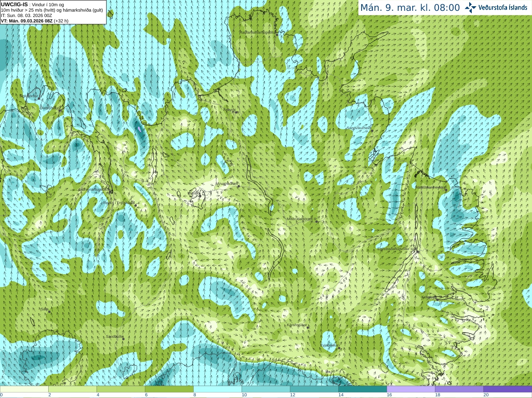Image resolution: width=532 pixels, height=398 pixels.
Task: Select the 10–12 m/s light teal legend swatch
Action: (266, 389)
